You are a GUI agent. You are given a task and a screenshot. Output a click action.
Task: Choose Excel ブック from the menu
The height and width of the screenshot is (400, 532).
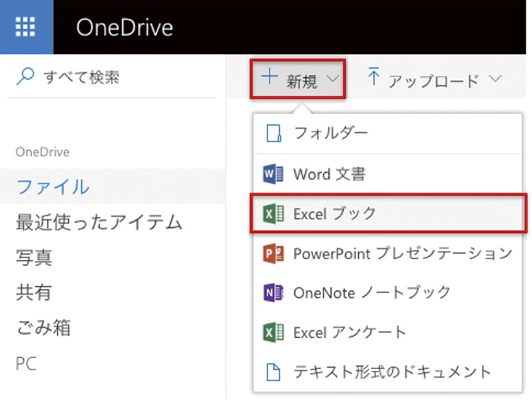coord(387,214)
